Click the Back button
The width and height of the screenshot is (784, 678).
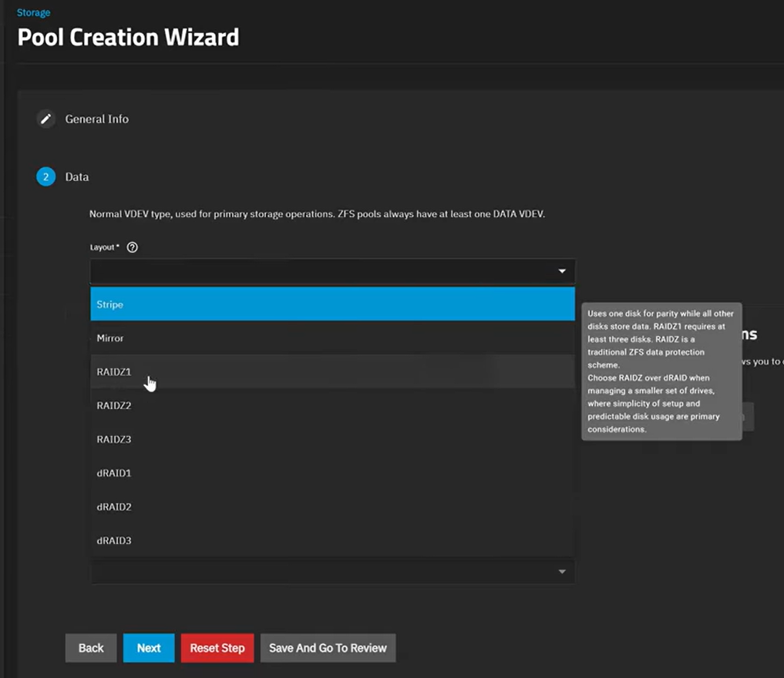[91, 648]
